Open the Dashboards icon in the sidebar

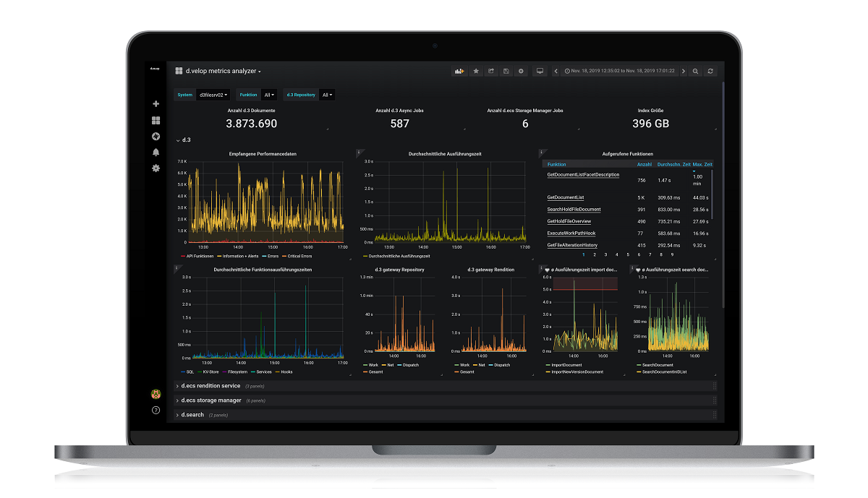[x=156, y=121]
